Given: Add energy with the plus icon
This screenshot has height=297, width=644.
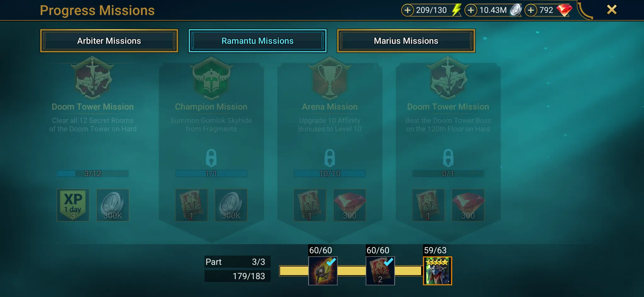Looking at the screenshot, I should (x=407, y=10).
